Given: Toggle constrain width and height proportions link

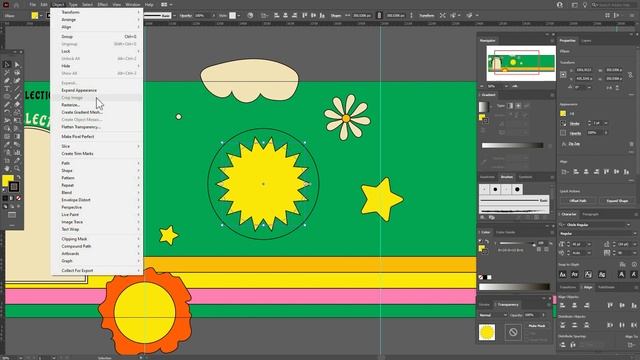Looking at the screenshot, I should (x=630, y=75).
